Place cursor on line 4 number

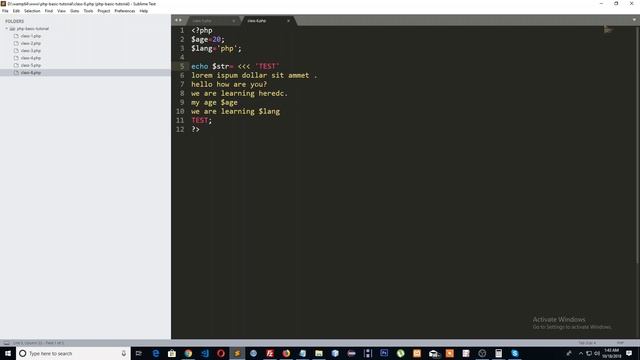pos(182,57)
